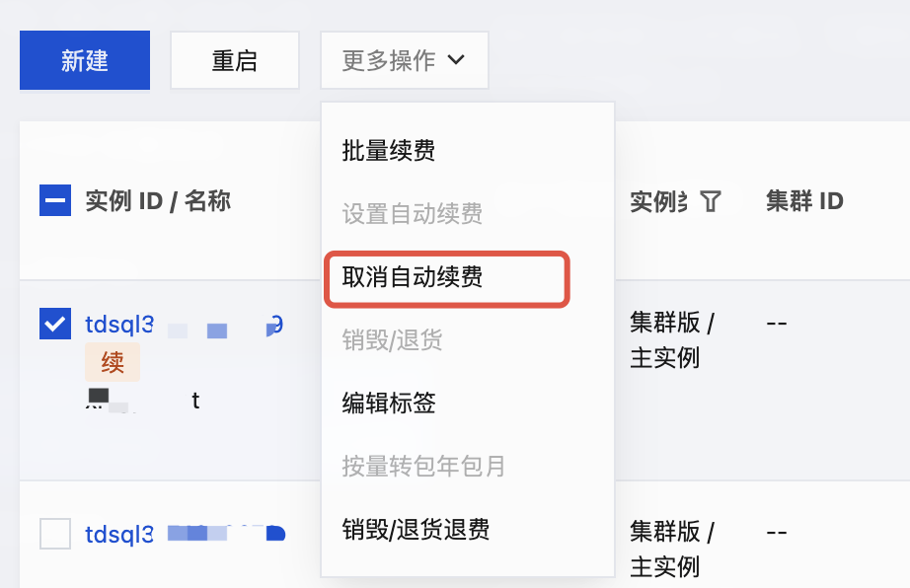The image size is (910, 588).
Task: Toggle the select-all instances header checkbox
Action: 54,201
